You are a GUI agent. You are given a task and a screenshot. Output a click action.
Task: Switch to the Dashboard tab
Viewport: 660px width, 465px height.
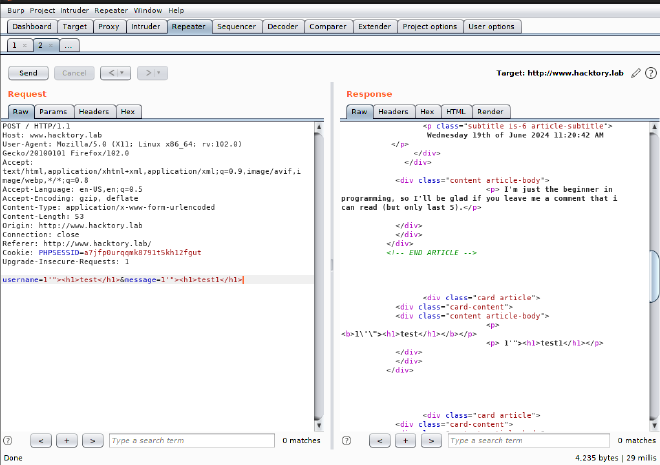(x=32, y=27)
